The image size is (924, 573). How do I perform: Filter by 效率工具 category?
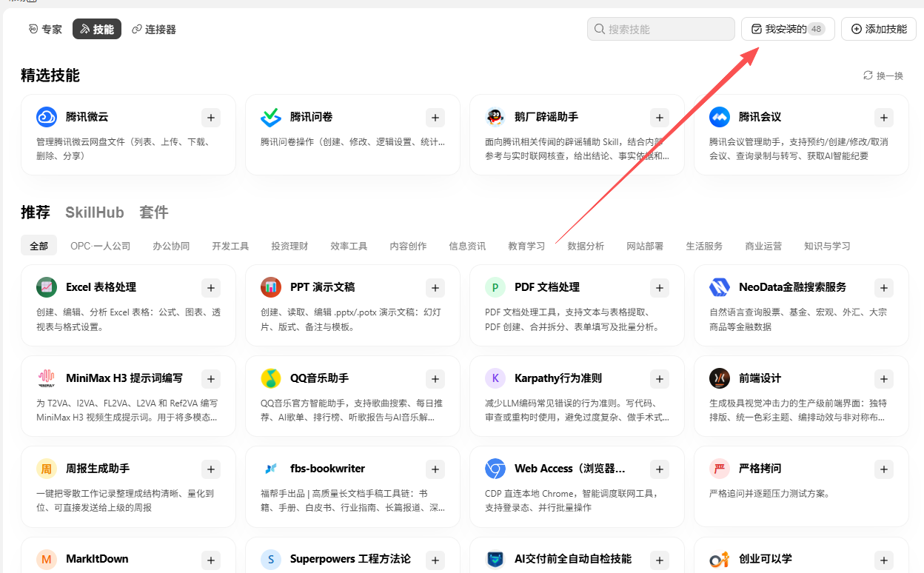pyautogui.click(x=349, y=246)
